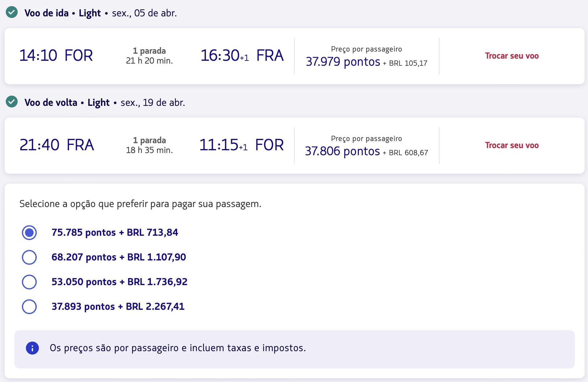Select the 75.785 pontos + BRL 713,84 option
Image resolution: width=588 pixels, height=382 pixels.
click(29, 232)
